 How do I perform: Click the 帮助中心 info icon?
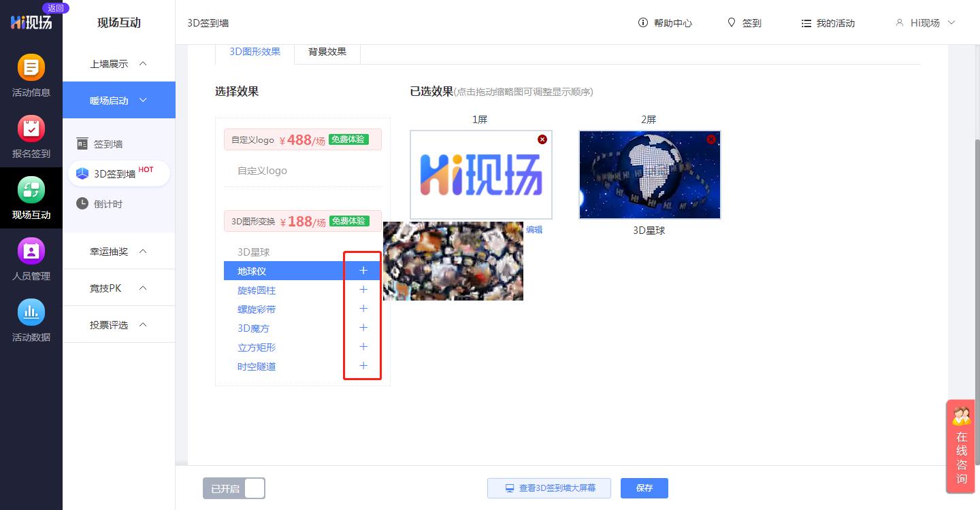click(643, 22)
